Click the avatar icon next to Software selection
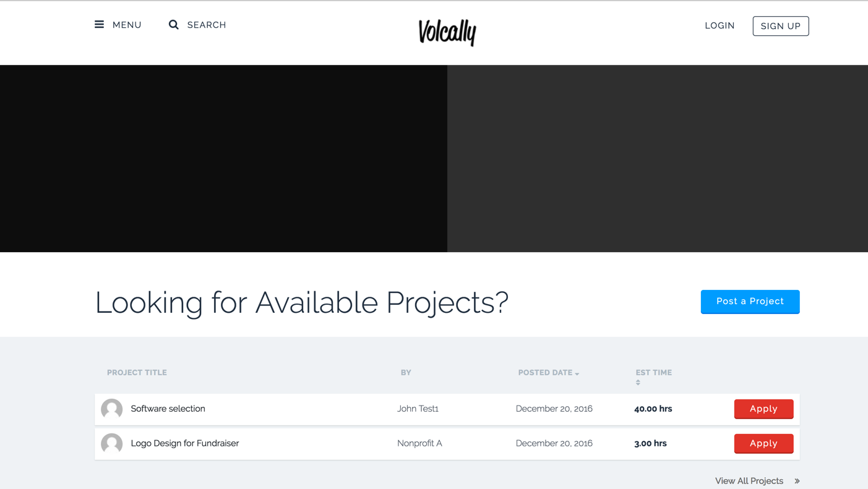 point(111,409)
